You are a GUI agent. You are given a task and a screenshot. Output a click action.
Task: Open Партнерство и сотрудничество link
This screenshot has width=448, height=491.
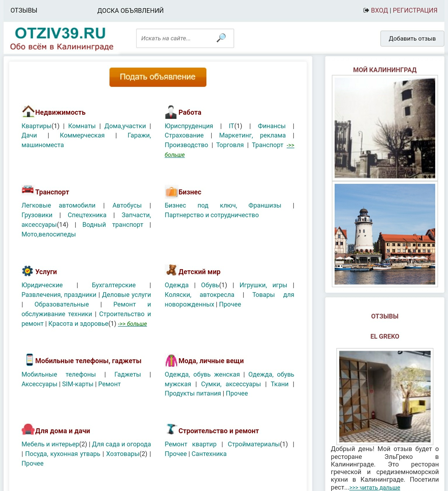coord(212,215)
